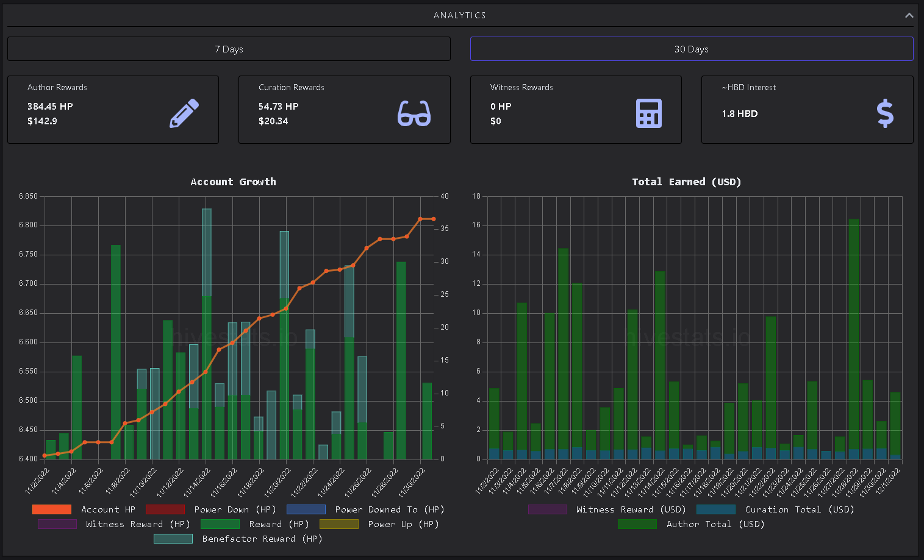Toggle Power Downed To (HP) legend swatch
Image resolution: width=924 pixels, height=560 pixels.
tap(306, 509)
